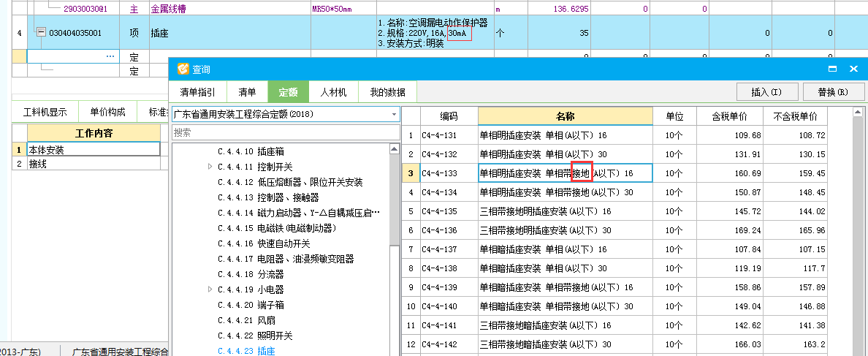Select C.4.4.17 电阻器 tree node
The image size is (868, 356).
[x=286, y=259]
